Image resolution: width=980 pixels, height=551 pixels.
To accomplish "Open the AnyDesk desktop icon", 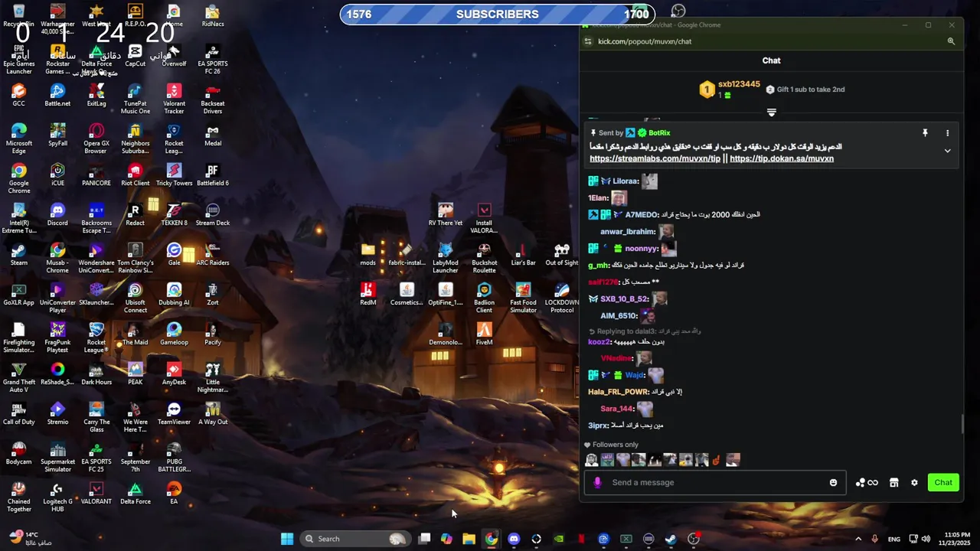I will 174,373.
